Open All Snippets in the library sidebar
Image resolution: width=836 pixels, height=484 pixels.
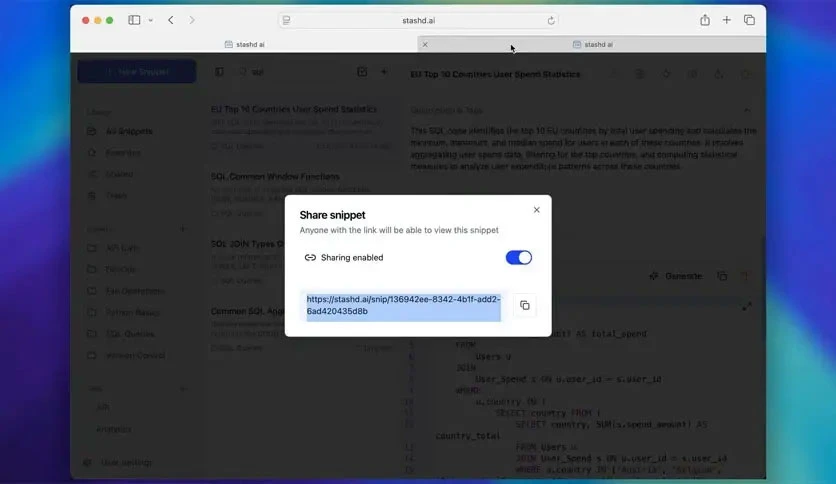(129, 131)
